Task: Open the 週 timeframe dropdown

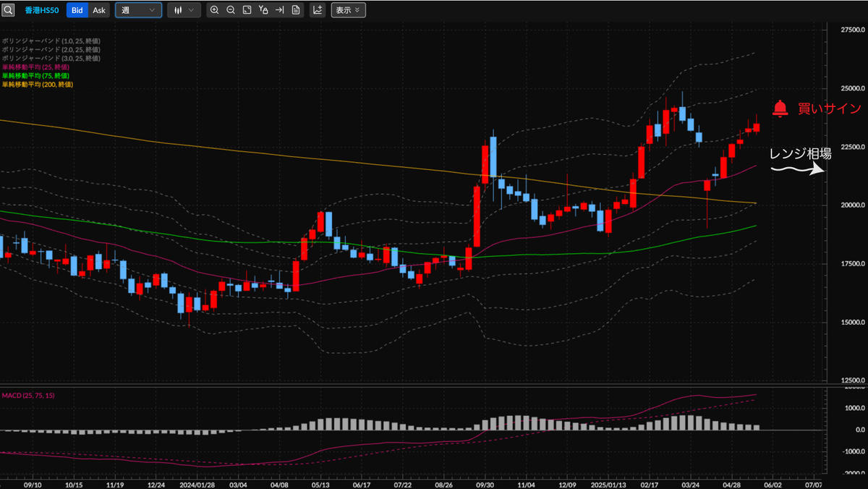Action: [138, 10]
